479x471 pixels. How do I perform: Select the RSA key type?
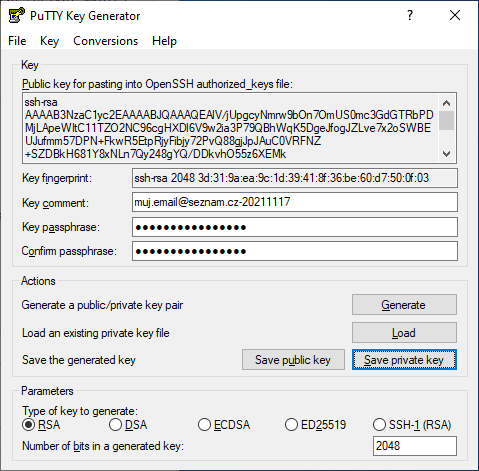click(x=41, y=425)
